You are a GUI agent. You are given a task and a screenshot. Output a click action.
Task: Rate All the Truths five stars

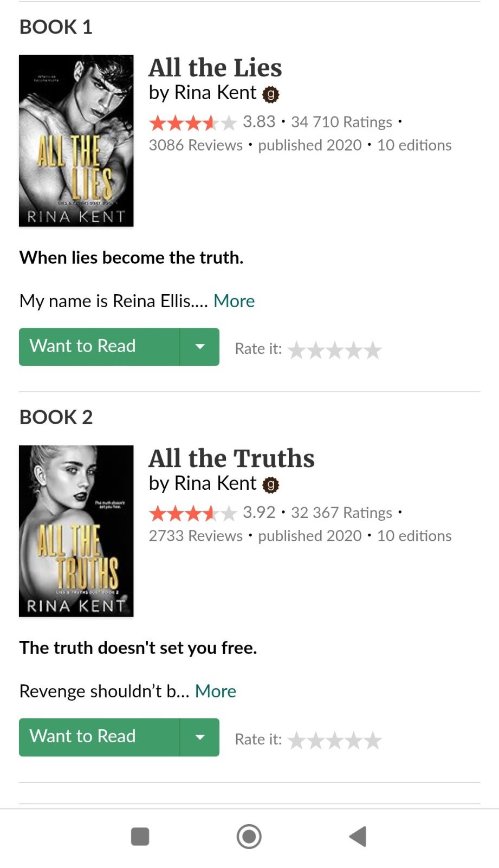pos(373,741)
